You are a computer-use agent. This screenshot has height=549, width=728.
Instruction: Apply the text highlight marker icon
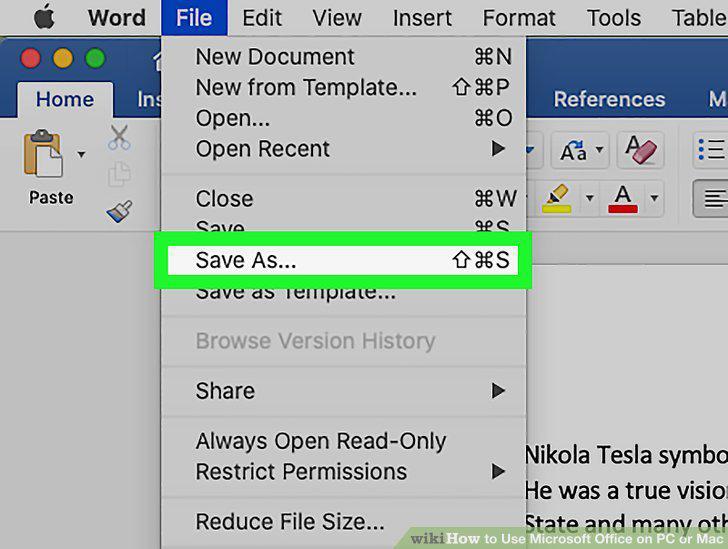point(557,198)
